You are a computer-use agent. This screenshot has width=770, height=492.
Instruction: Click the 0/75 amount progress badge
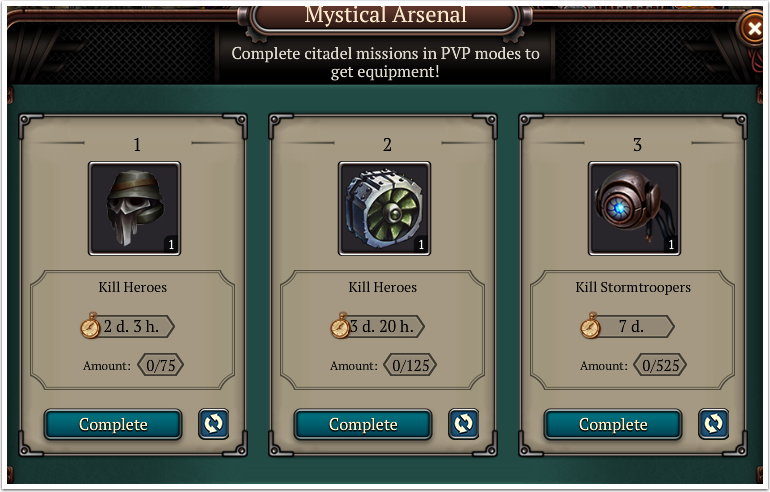coord(161,365)
